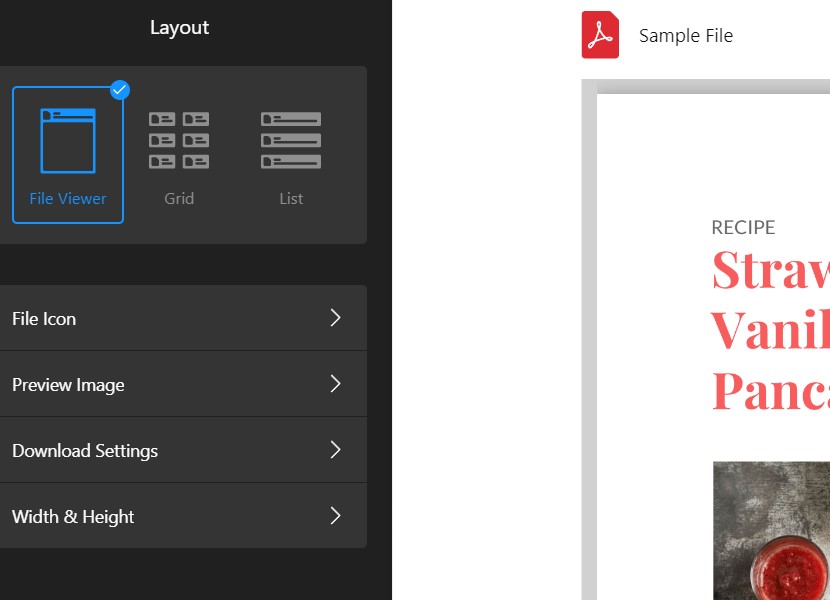Image resolution: width=830 pixels, height=600 pixels.
Task: Click the Layout panel heading
Action: coord(180,27)
